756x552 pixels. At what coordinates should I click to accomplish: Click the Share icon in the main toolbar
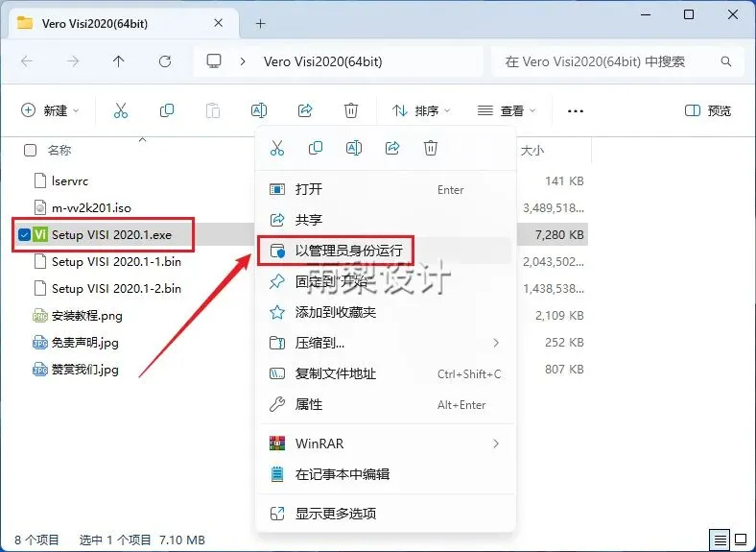click(305, 111)
